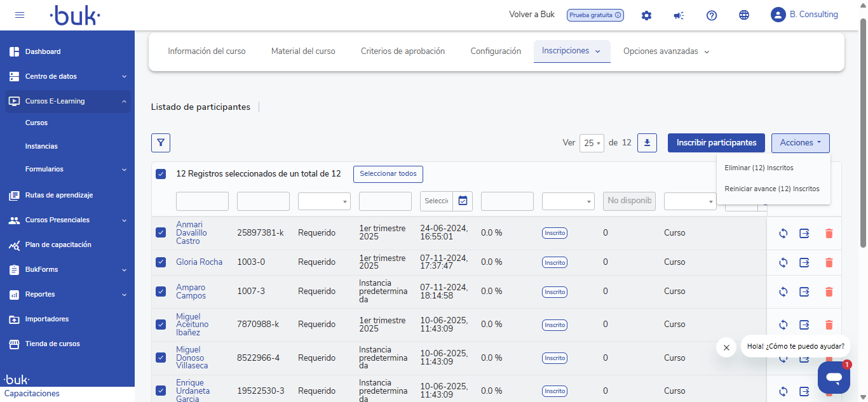Uncheck the select-all records checkbox
The image size is (868, 402).
point(161,174)
